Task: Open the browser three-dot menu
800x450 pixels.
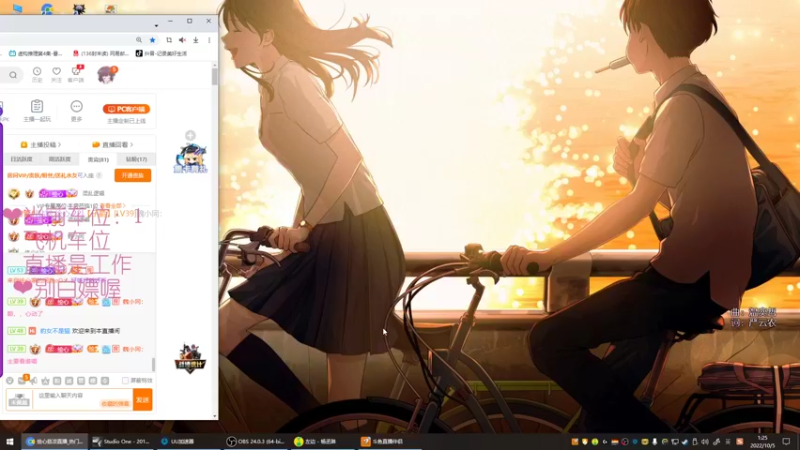Action: tap(209, 40)
